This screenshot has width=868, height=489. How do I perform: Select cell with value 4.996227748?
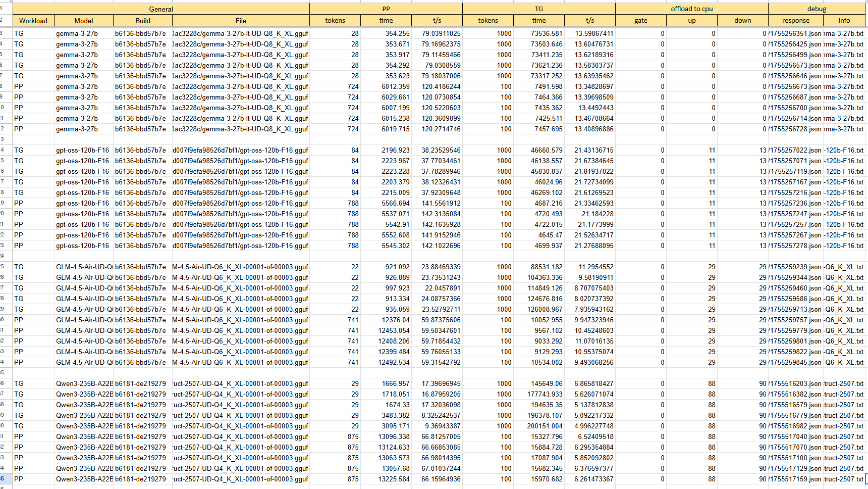tap(590, 426)
